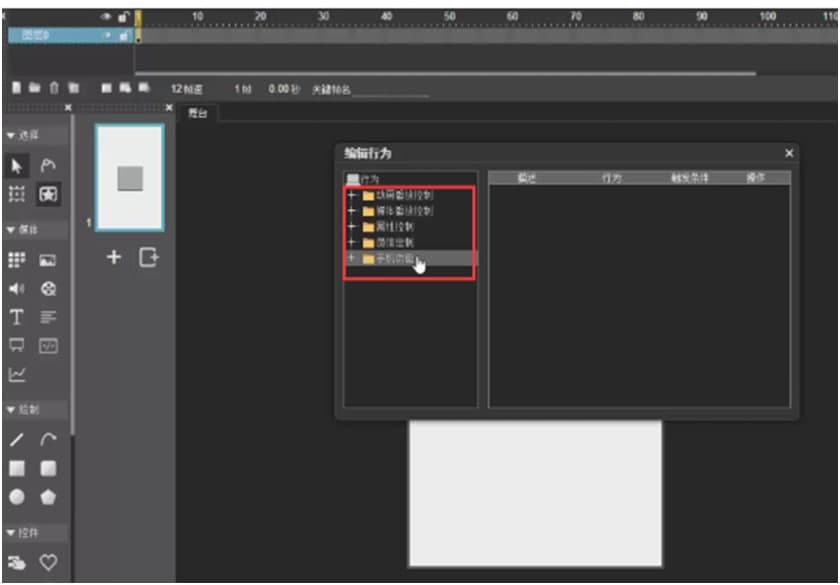Select the chart graph tool
The width and height of the screenshot is (840, 585).
pyautogui.click(x=17, y=375)
